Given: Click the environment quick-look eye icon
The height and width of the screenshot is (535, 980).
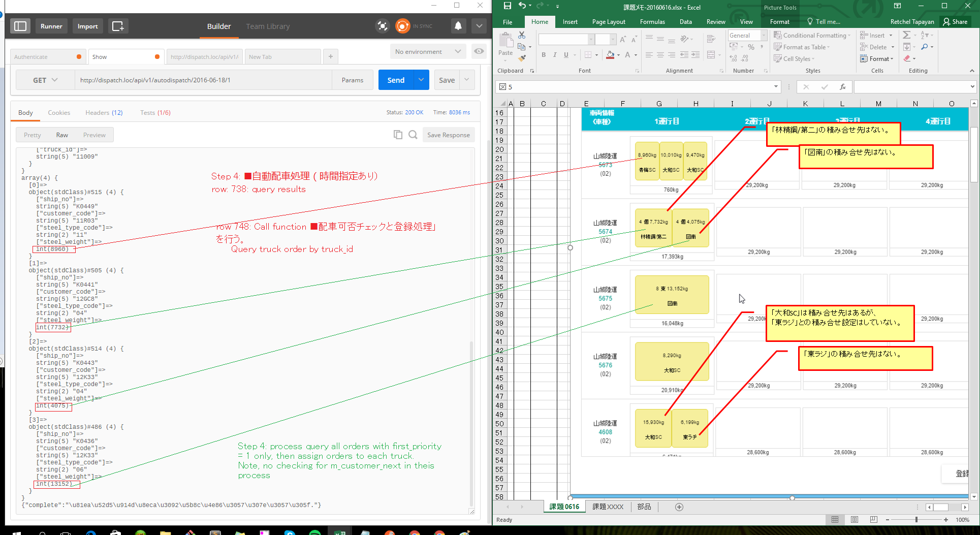Looking at the screenshot, I should point(479,51).
